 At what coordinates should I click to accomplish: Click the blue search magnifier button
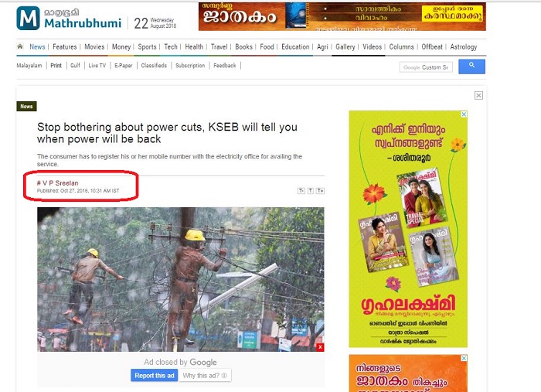pyautogui.click(x=471, y=66)
